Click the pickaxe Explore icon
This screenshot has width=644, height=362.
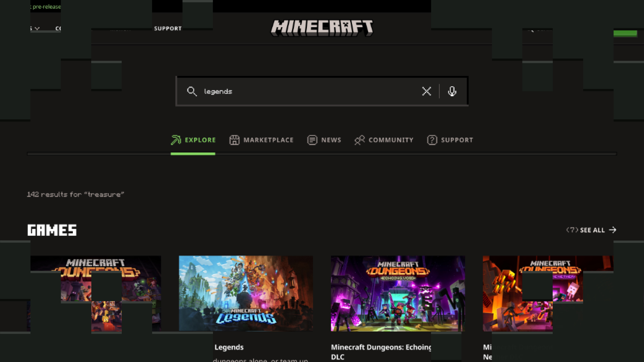pos(176,140)
